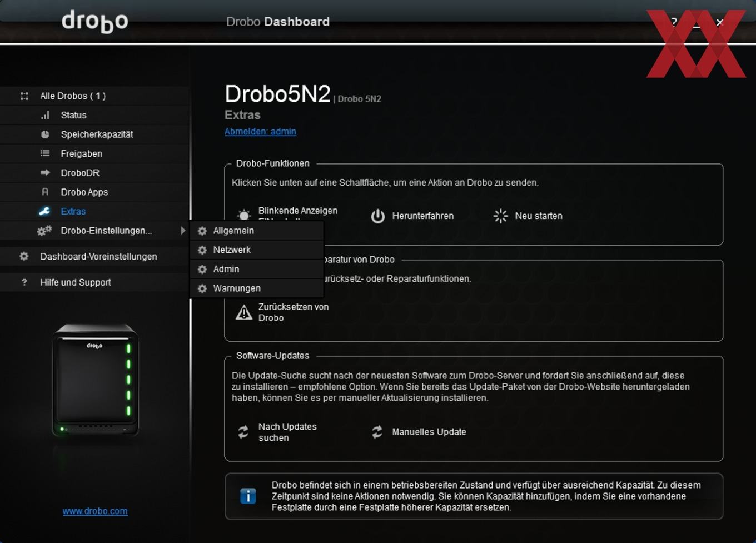Viewport: 756px width, 543px height.
Task: Click the Hilfe und Support question icon
Action: [x=24, y=282]
